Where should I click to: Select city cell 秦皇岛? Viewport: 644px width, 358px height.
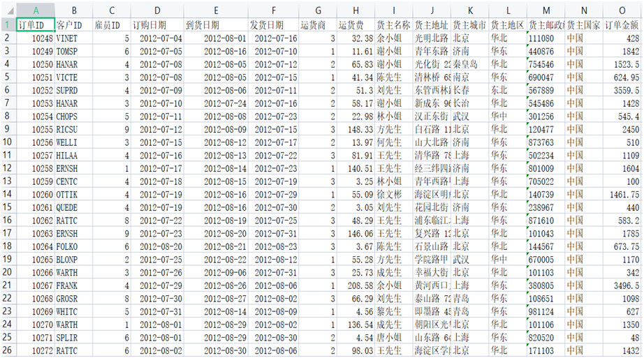pos(470,64)
